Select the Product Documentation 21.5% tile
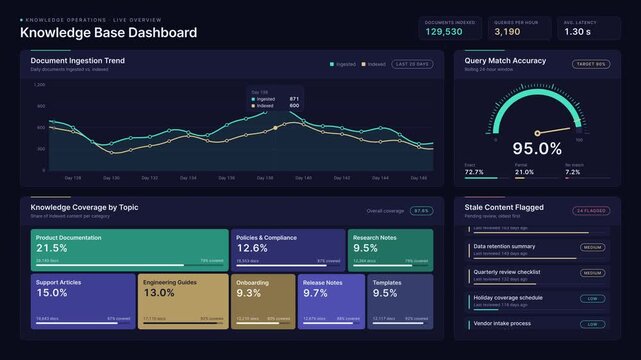 (130, 250)
